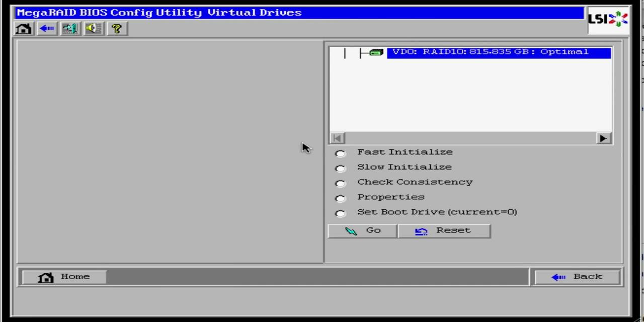The height and width of the screenshot is (322, 644).
Task: Select the Slow Initialize radio button
Action: point(341,169)
